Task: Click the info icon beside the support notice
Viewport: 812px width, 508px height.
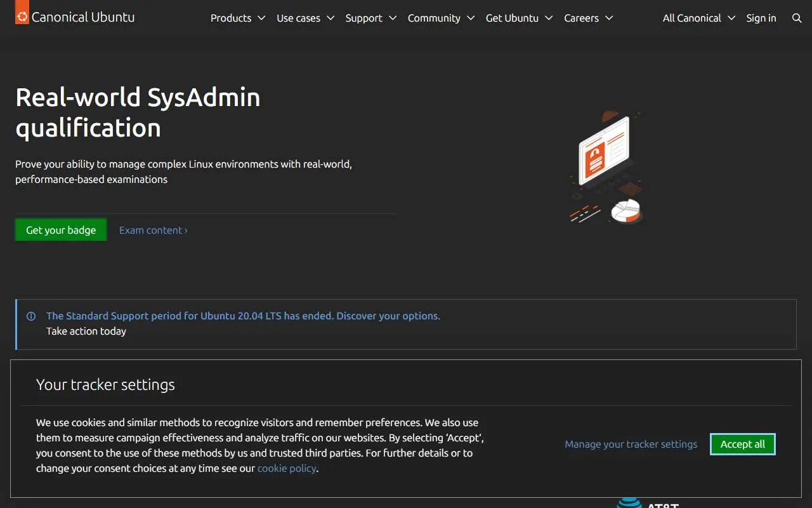Action: 31,316
